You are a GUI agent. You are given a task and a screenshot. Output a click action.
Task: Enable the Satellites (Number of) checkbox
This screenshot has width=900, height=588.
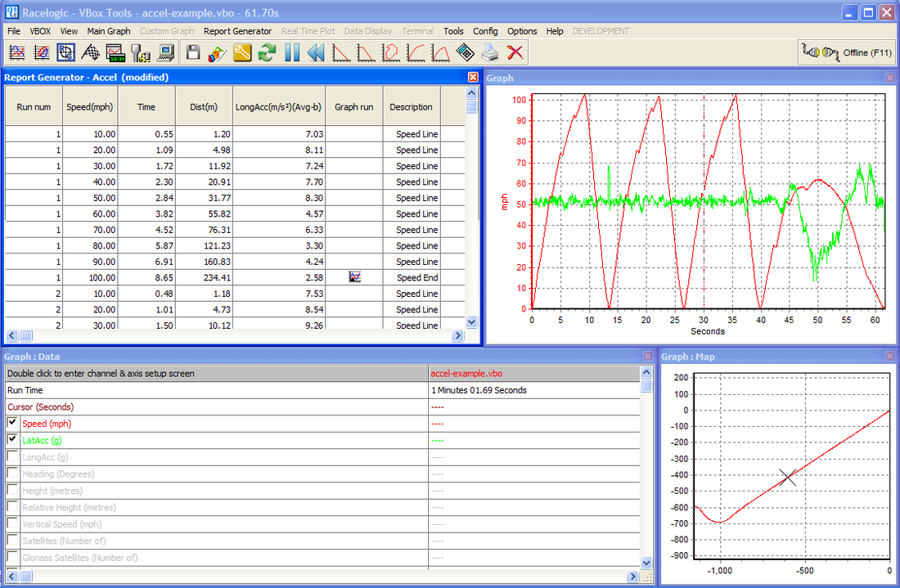pos(12,540)
